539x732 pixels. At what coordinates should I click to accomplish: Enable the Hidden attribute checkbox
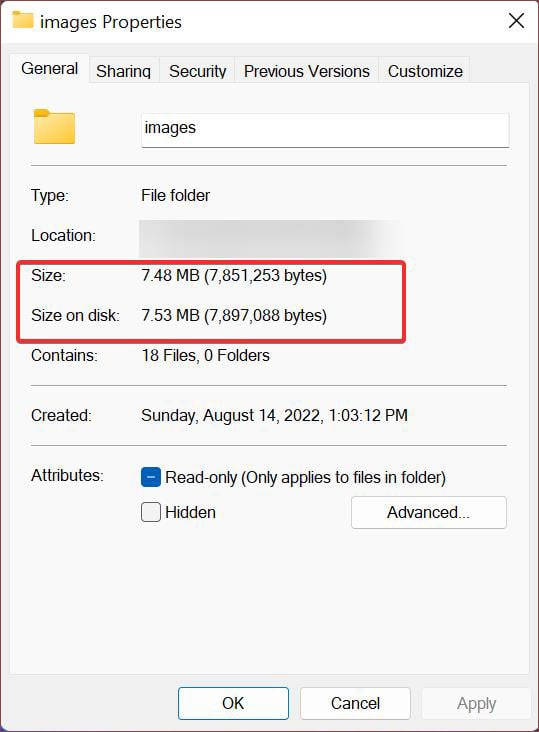(x=151, y=512)
